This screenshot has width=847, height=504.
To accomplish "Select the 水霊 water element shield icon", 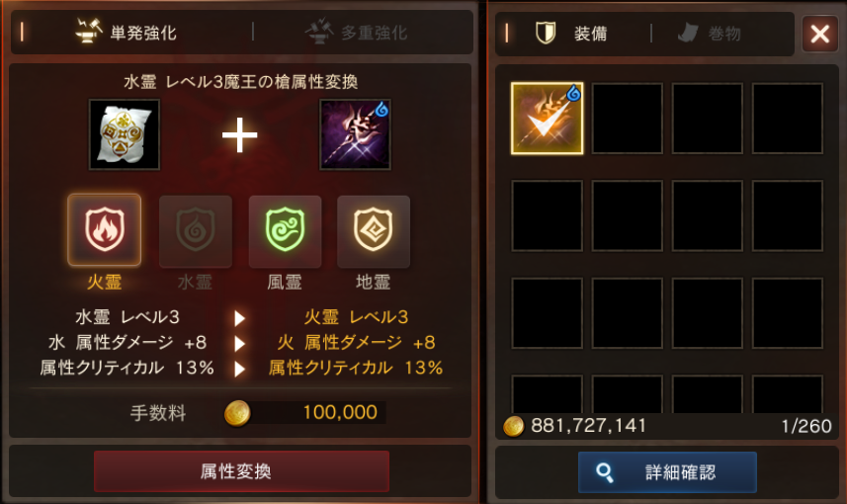I will pos(196,231).
